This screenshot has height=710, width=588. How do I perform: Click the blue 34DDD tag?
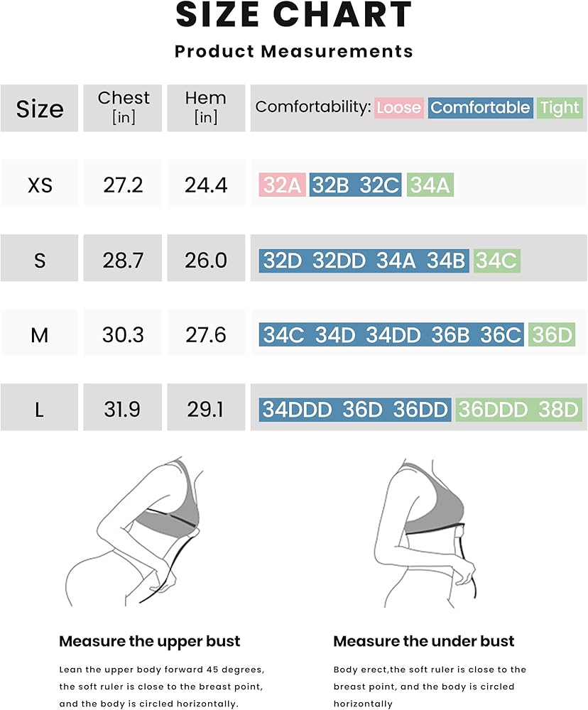pos(298,410)
